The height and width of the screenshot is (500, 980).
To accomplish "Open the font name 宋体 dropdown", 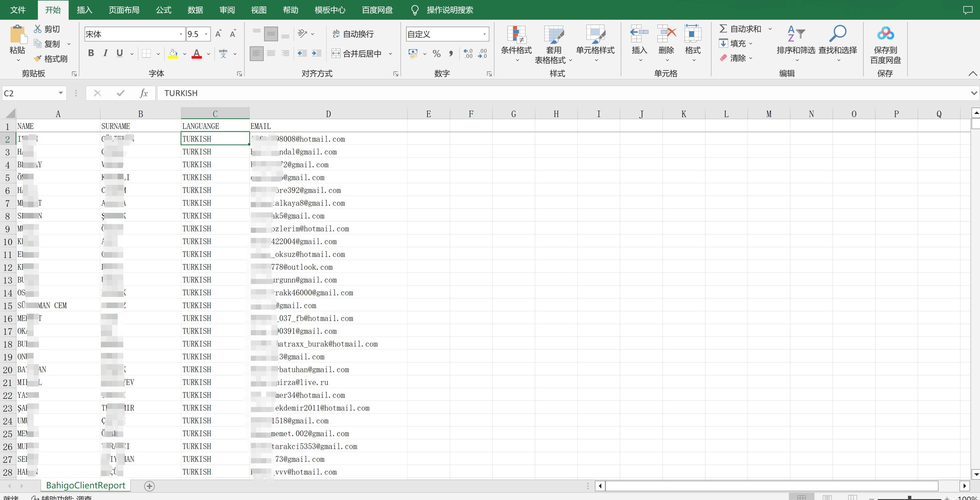I will [x=181, y=34].
